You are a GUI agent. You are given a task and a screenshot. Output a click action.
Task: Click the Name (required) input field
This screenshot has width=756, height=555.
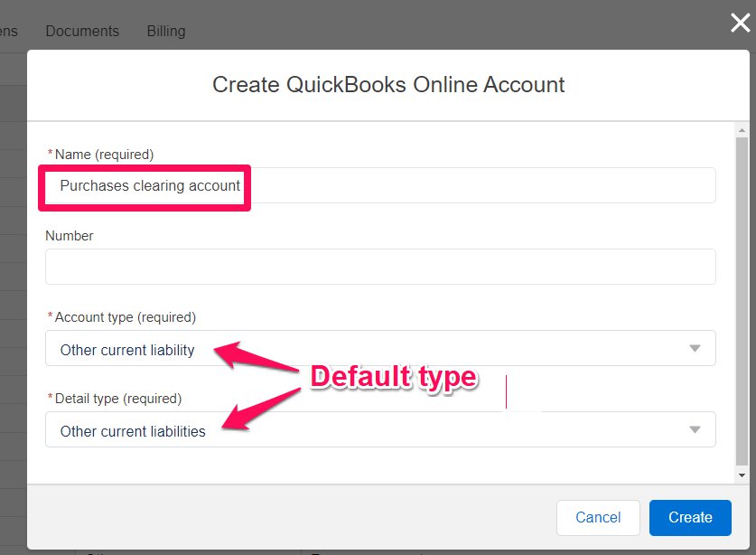click(380, 185)
